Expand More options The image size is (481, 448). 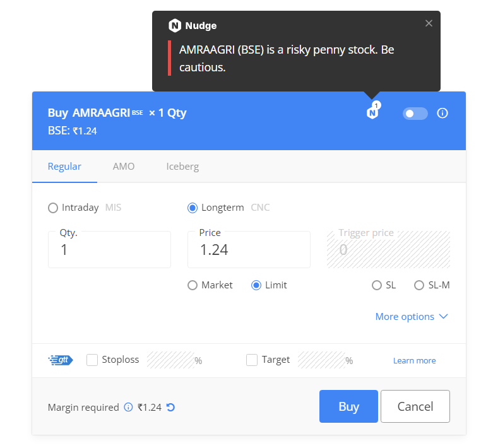coord(412,317)
